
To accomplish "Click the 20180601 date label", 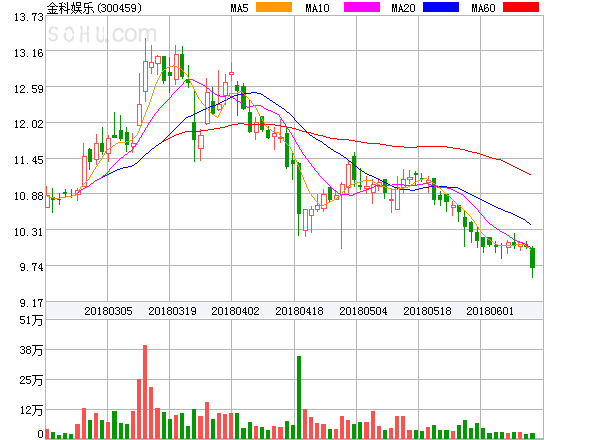I will 490,311.
